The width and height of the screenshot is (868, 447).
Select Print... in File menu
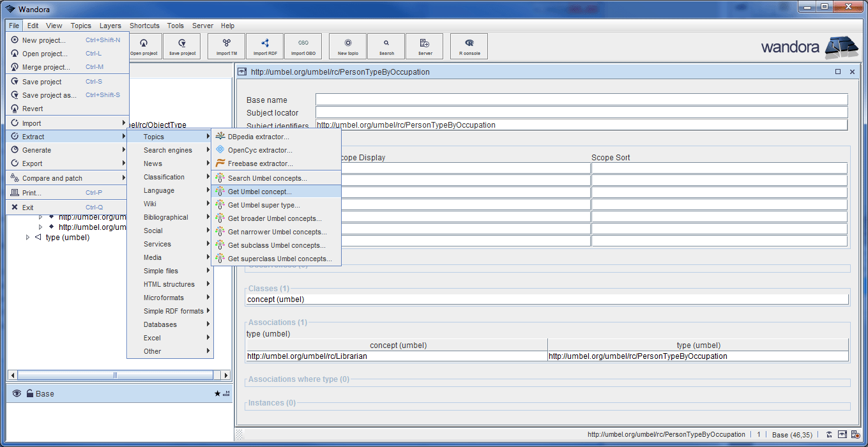tap(67, 193)
